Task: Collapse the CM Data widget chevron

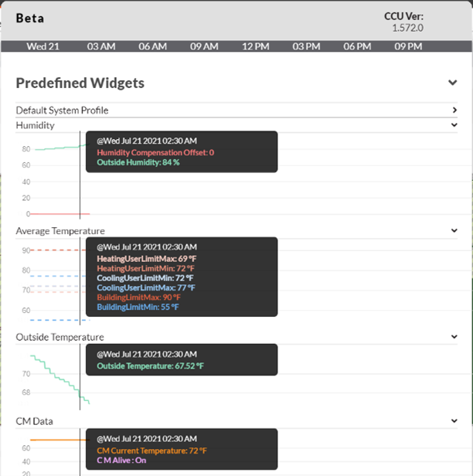Action: point(454,421)
